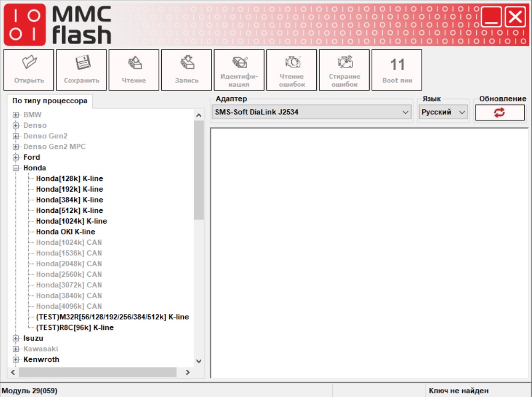Screen dimensions: 532x397
Task: Collapse the Honda tree node
Action: 16,168
